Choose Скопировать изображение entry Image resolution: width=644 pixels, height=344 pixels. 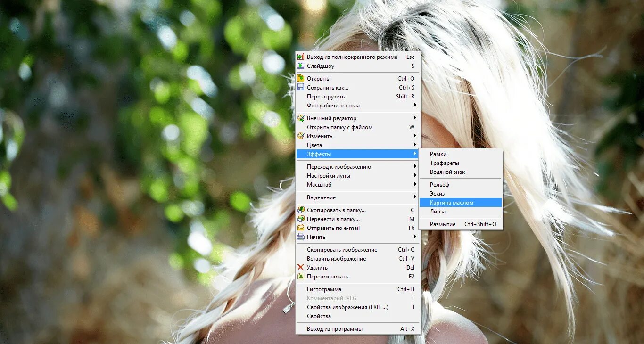coord(358,250)
